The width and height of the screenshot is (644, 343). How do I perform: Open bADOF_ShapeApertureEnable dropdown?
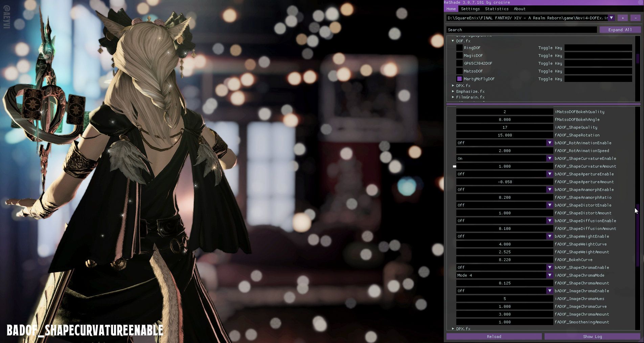tap(504, 174)
